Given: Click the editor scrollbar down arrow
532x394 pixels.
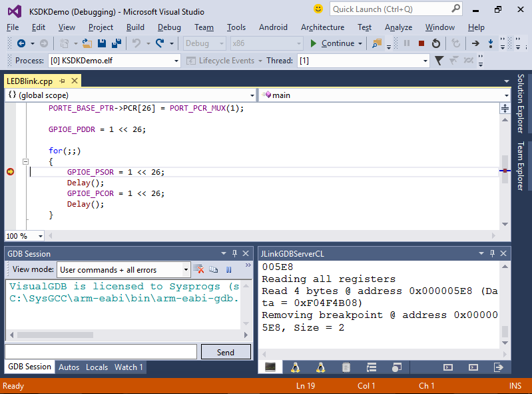Looking at the screenshot, I should click(505, 224).
